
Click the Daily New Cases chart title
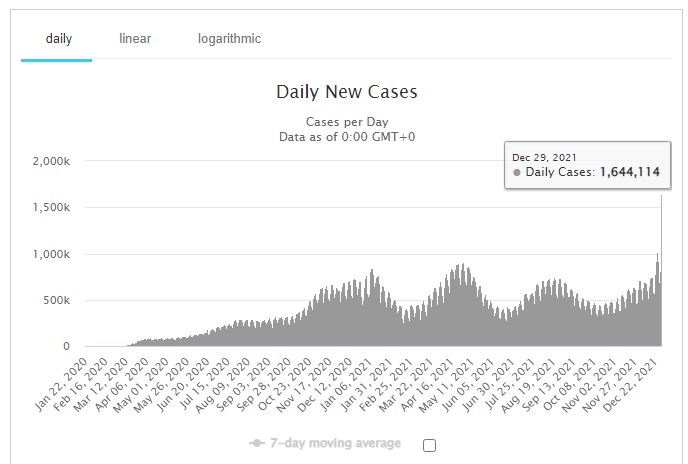click(x=346, y=93)
